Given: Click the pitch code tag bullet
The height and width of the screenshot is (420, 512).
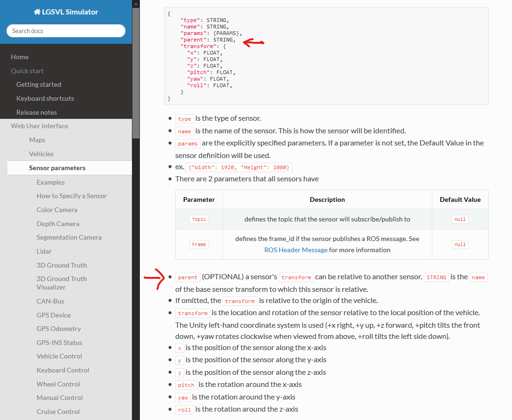Looking at the screenshot, I should click(186, 385).
